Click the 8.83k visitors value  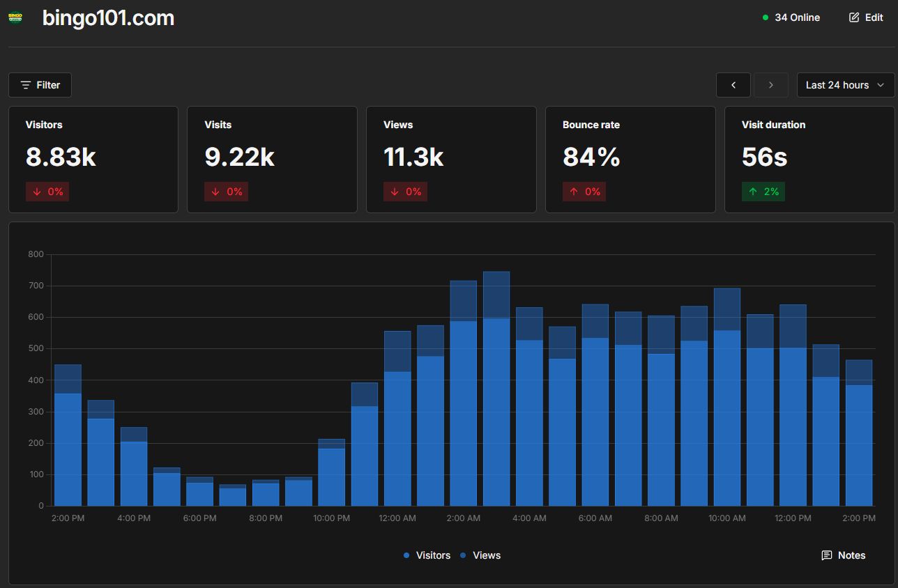[61, 157]
